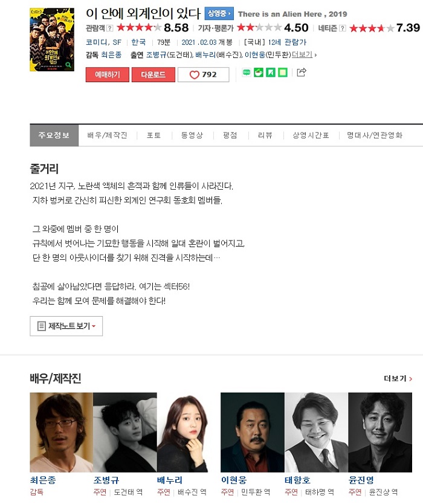This screenshot has height=504, width=423.
Task: Switch to the 배우/제작진 tab
Action: (108, 135)
